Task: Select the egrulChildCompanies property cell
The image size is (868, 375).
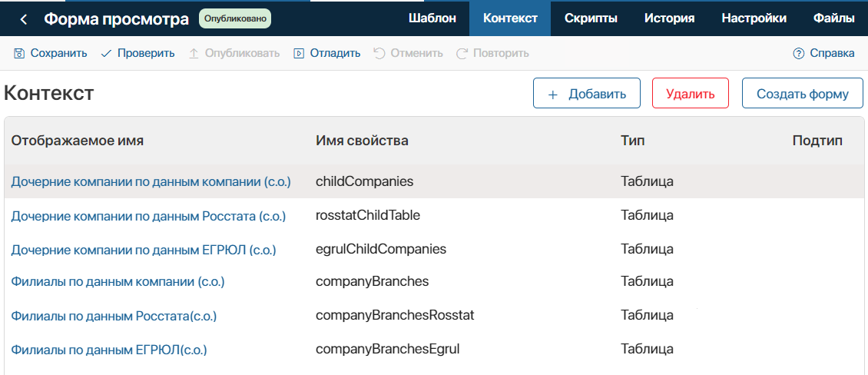Action: point(381,249)
